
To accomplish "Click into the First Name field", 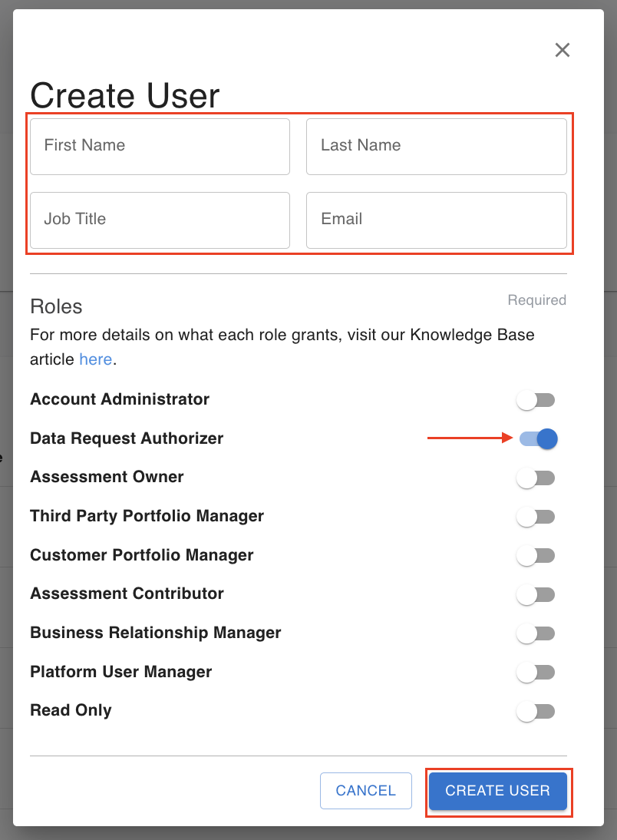I will pyautogui.click(x=160, y=146).
